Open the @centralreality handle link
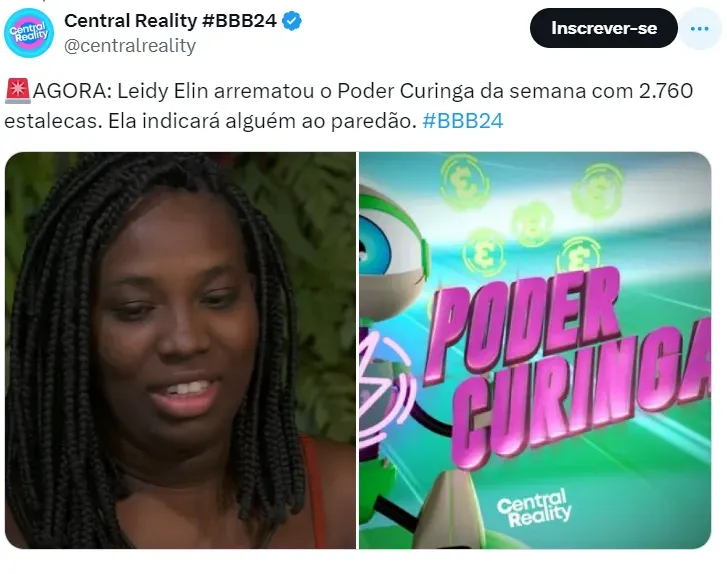727x574 pixels. 130,46
